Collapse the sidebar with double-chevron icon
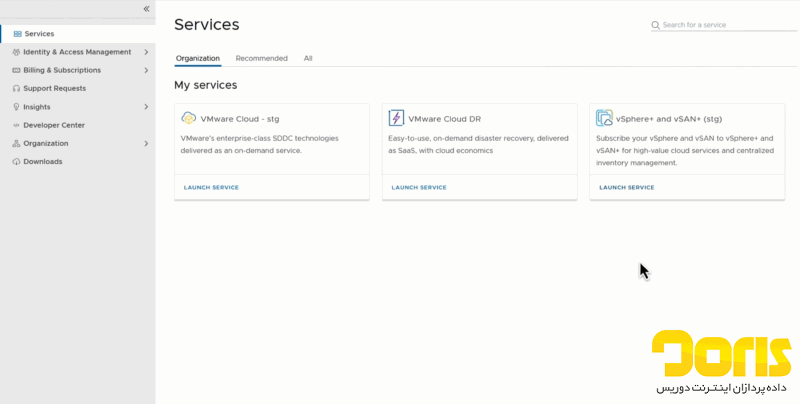800x404 pixels. (146, 9)
